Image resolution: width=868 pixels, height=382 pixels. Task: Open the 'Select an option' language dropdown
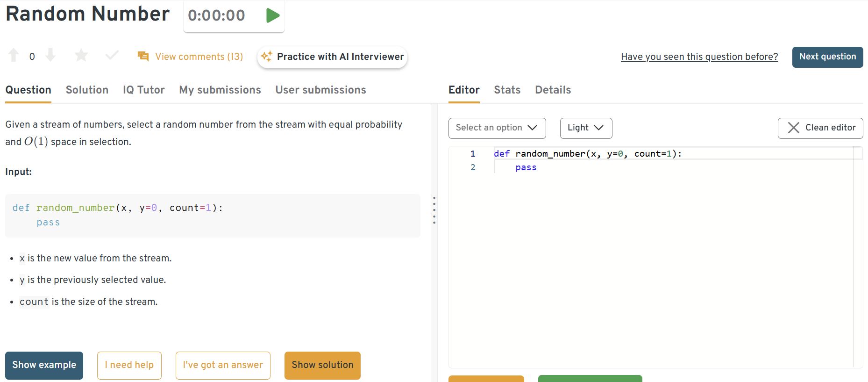(497, 128)
